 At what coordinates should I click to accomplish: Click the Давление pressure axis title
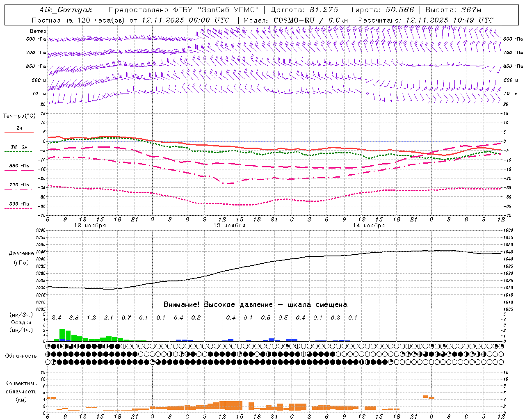tap(21, 253)
